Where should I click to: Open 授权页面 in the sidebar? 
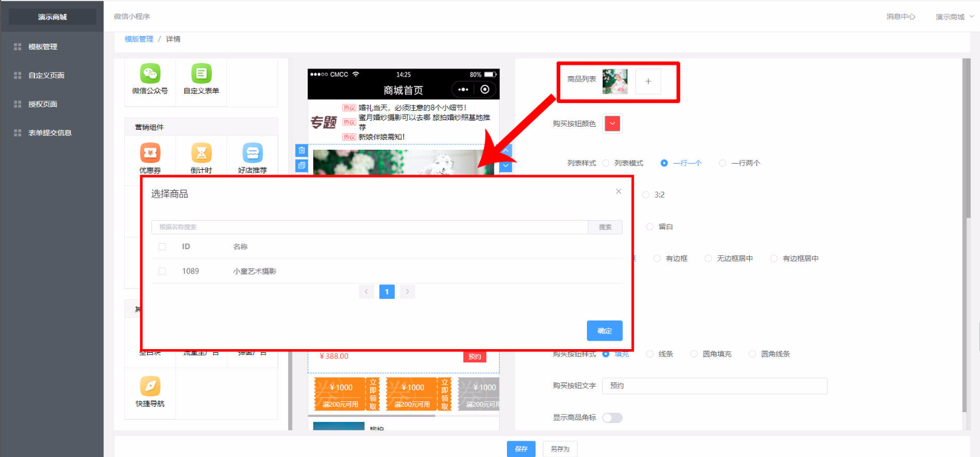(42, 104)
